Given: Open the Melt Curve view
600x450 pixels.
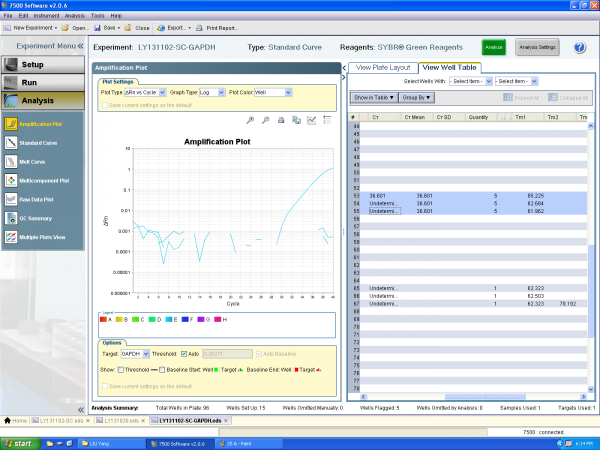Looking at the screenshot, I should [34, 160].
